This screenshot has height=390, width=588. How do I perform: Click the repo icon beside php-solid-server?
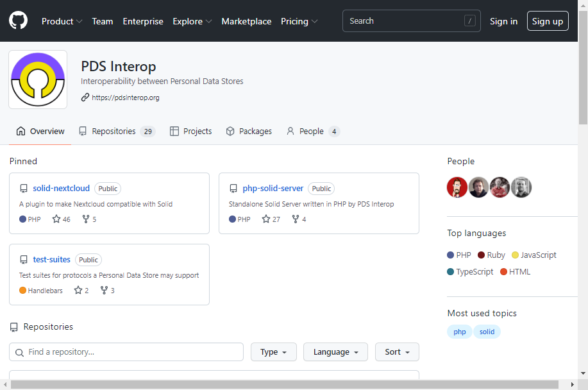(233, 188)
